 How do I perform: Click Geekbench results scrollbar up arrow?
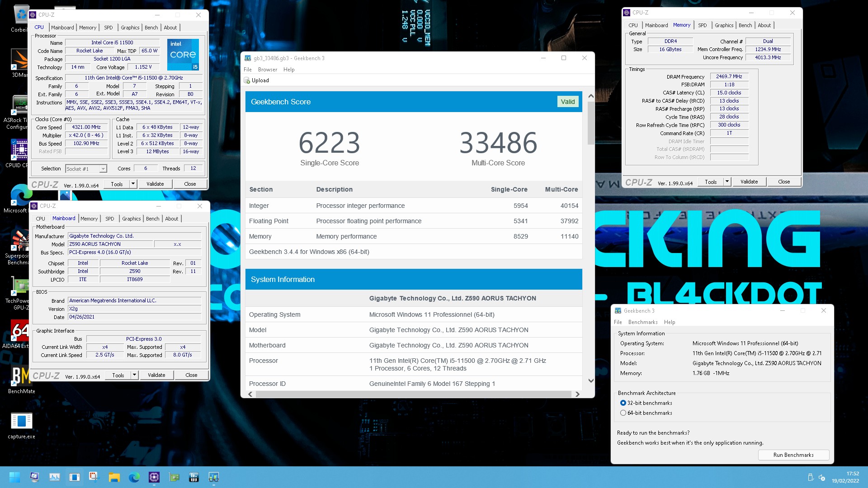[x=591, y=96]
